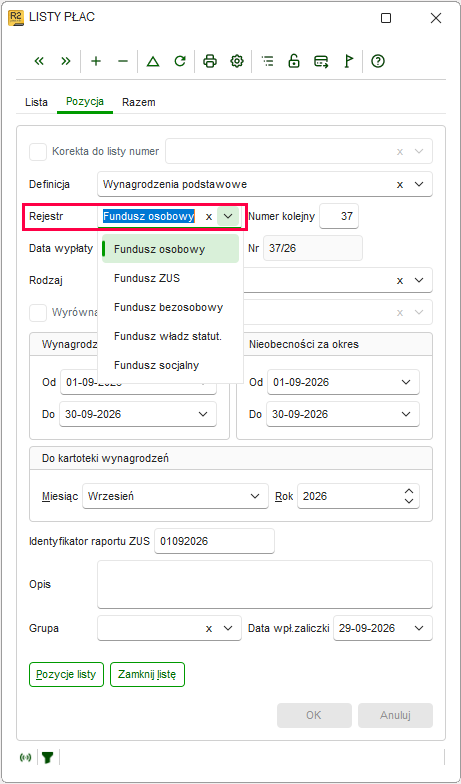Remove entry with minus icon

click(x=122, y=61)
